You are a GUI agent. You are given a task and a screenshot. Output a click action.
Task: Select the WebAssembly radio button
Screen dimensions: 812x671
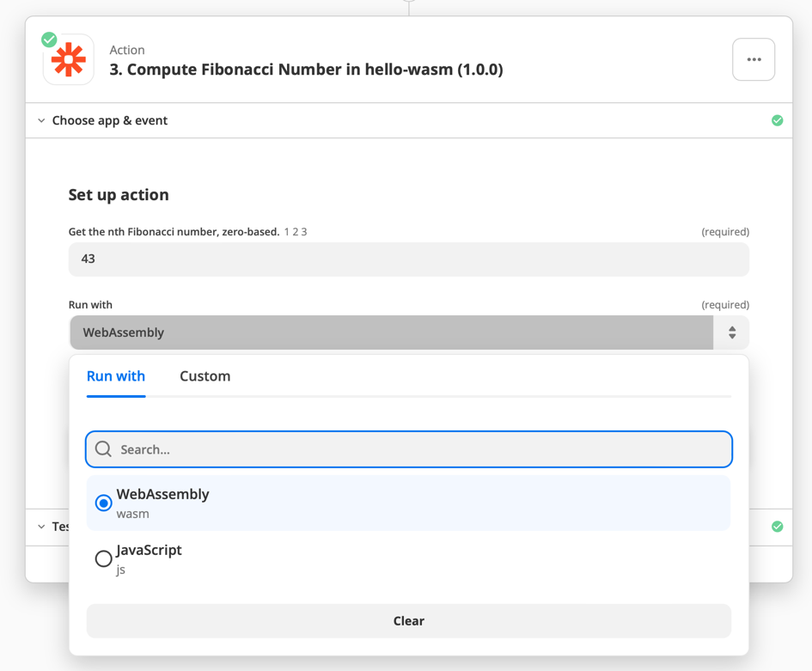104,503
